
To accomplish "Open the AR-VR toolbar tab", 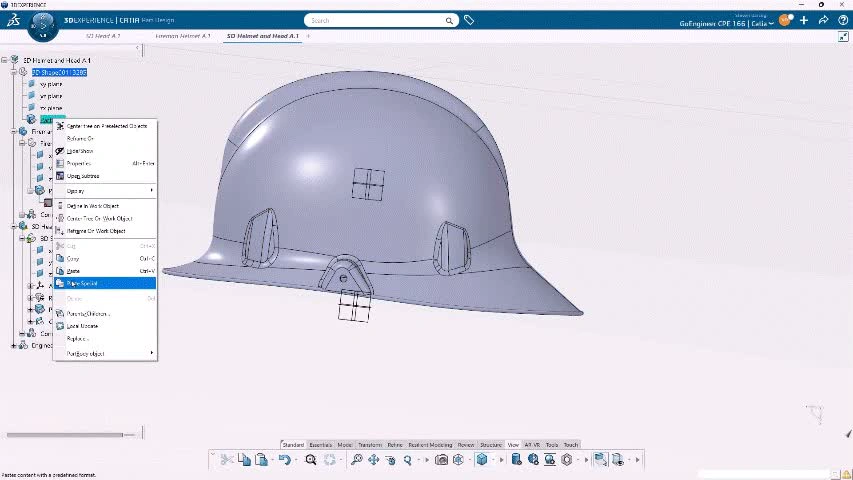I will coord(532,445).
